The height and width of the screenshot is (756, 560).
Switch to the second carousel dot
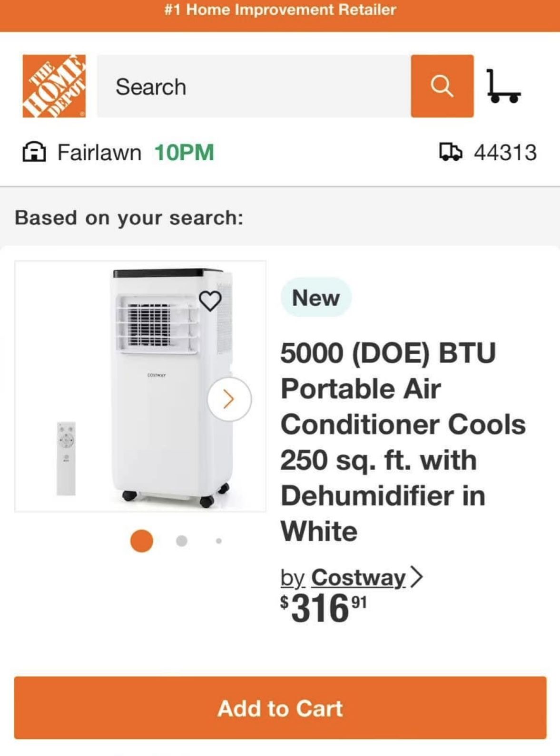pos(181,541)
